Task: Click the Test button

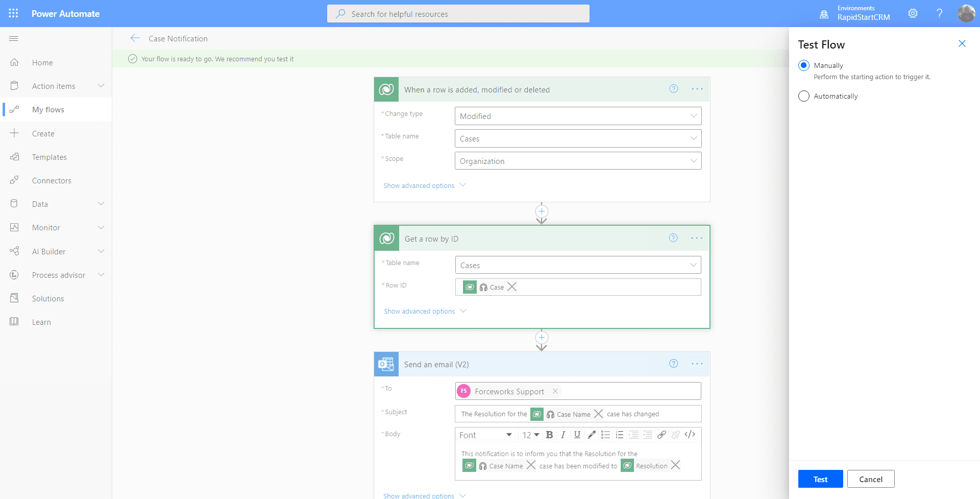Action: pyautogui.click(x=820, y=479)
